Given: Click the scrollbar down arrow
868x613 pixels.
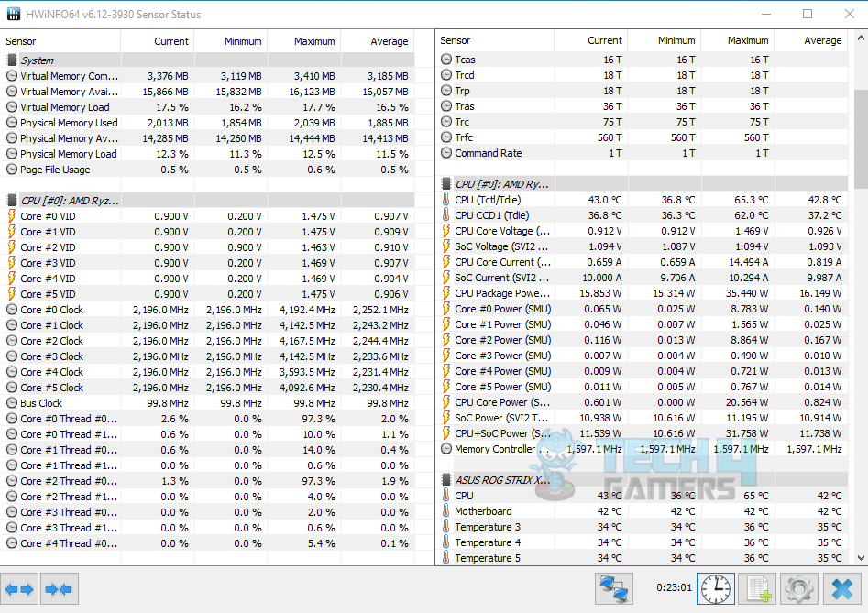Looking at the screenshot, I should pyautogui.click(x=861, y=558).
